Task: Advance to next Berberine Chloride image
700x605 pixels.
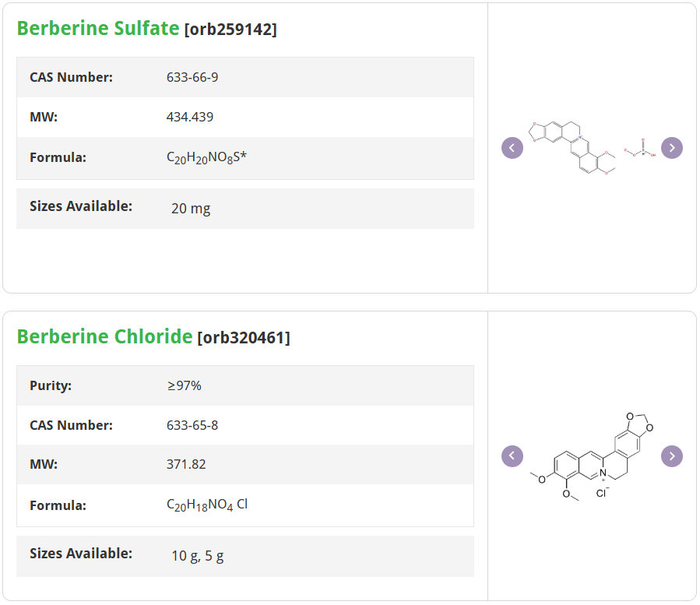Action: tap(672, 456)
